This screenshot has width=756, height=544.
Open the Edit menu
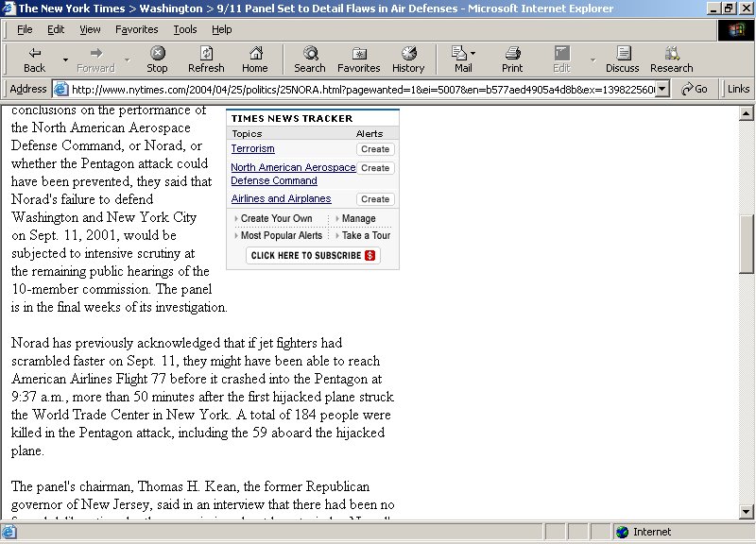[x=56, y=30]
